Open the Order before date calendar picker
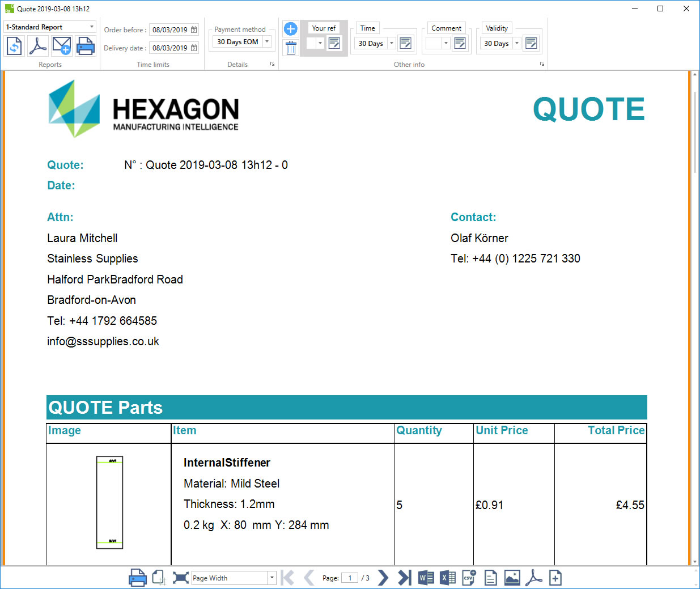This screenshot has width=700, height=589. point(194,30)
